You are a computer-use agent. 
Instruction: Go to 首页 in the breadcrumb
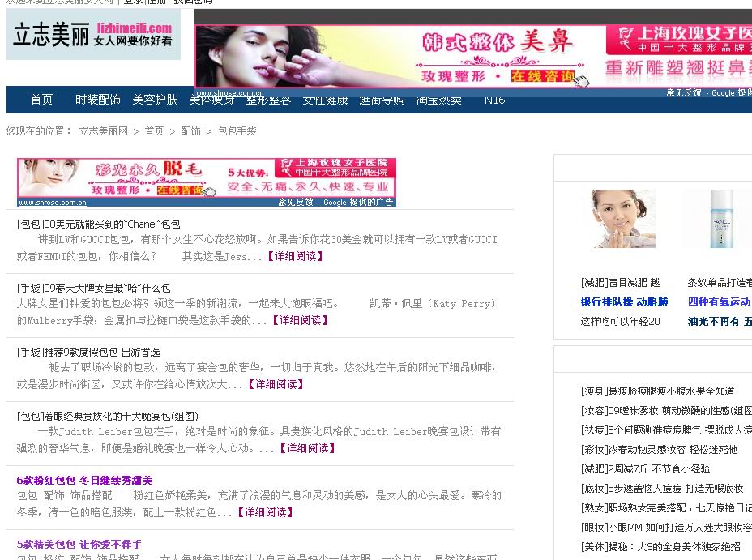(155, 131)
